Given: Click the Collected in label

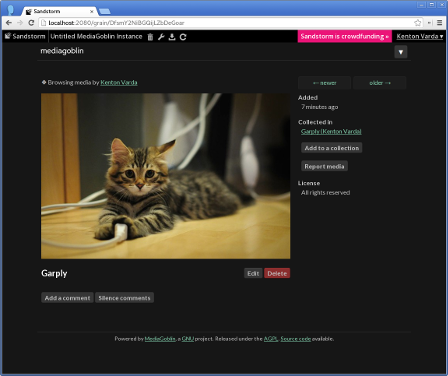Looking at the screenshot, I should pyautogui.click(x=315, y=122).
